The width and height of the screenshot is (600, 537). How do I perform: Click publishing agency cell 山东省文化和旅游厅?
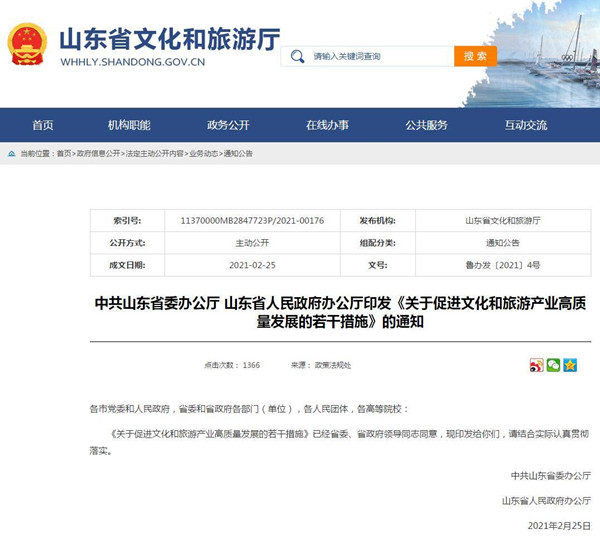coord(503,221)
